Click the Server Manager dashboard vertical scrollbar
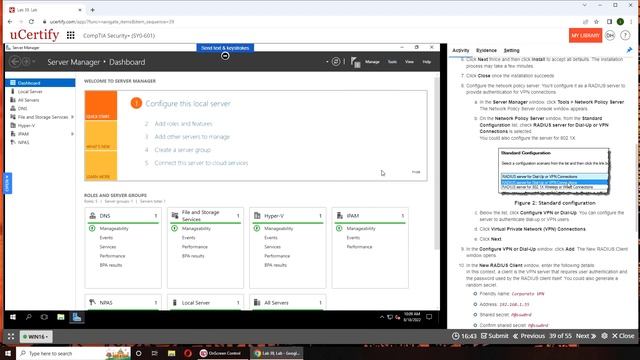Screen dimensions: 640x360 pos(437,163)
